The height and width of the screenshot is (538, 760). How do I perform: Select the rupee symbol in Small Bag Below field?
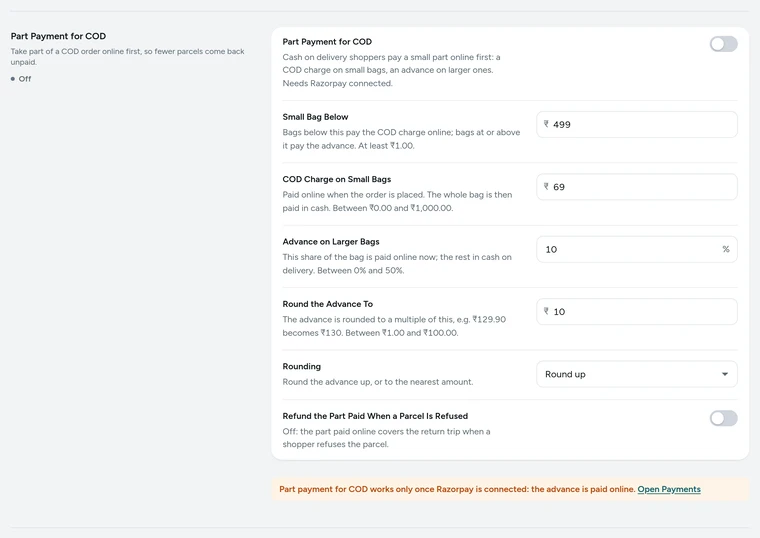click(546, 124)
